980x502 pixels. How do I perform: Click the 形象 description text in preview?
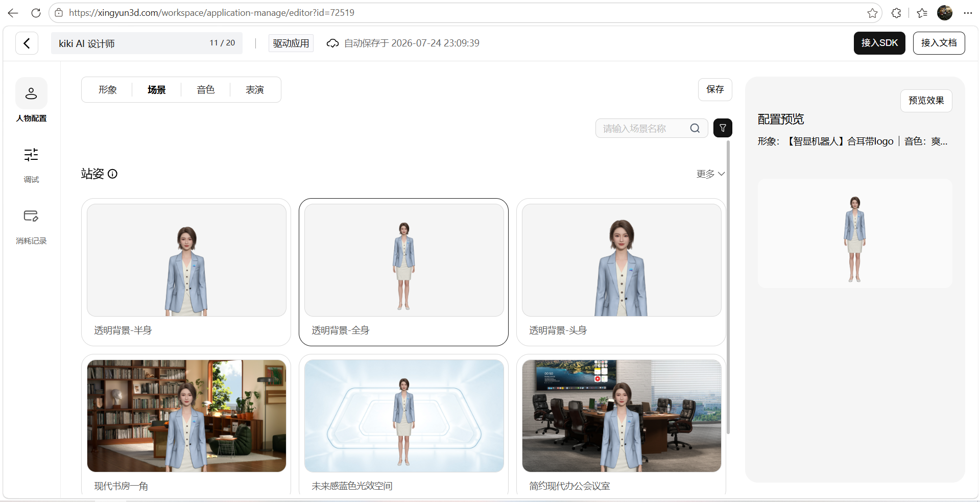tap(826, 141)
